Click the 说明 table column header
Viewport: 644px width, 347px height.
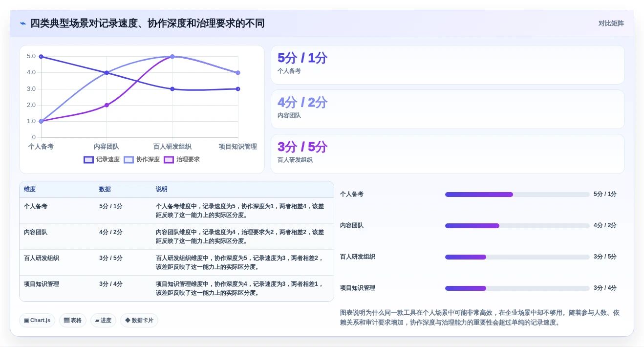tap(162, 189)
